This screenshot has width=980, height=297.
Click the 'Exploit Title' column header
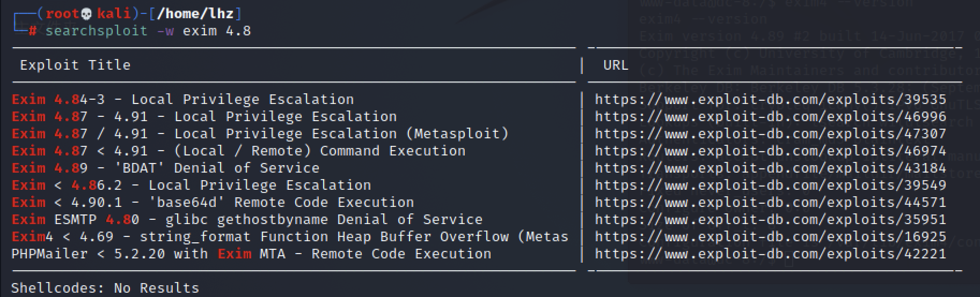tap(75, 65)
